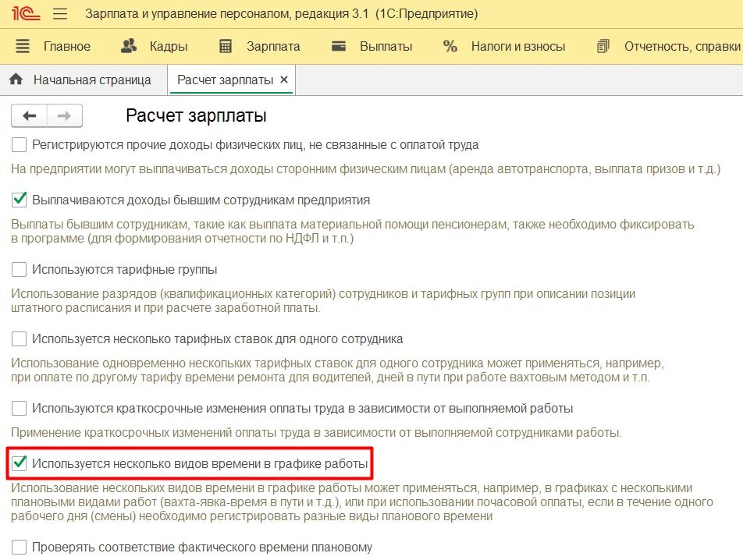Uncheck Используется несколько видов времени в графике
The height and width of the screenshot is (560, 743).
point(19,463)
